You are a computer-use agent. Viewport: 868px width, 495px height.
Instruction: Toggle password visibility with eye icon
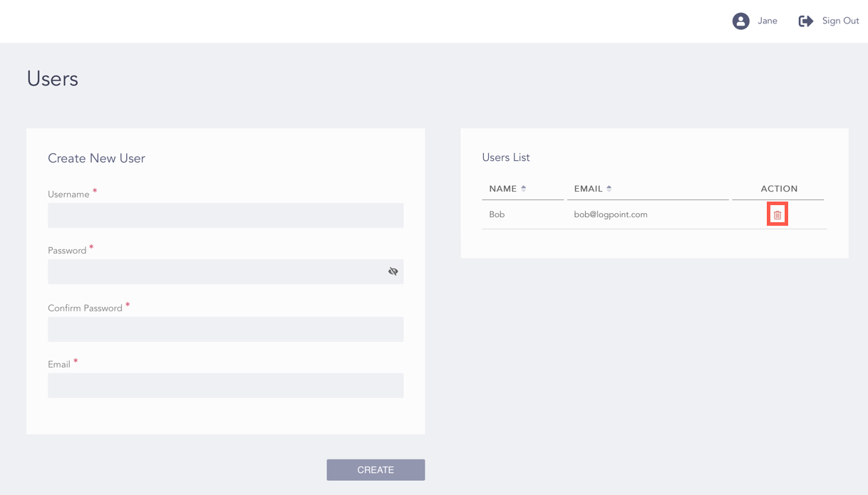393,271
